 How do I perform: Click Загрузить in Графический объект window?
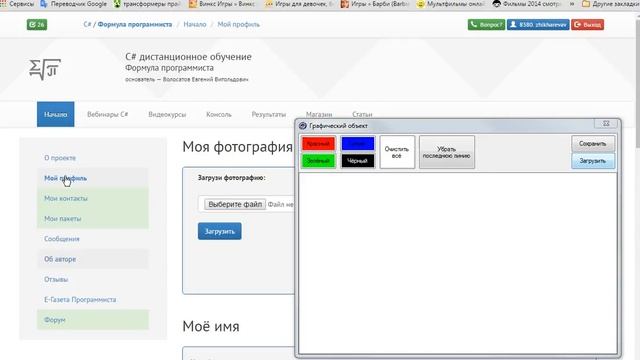[593, 161]
